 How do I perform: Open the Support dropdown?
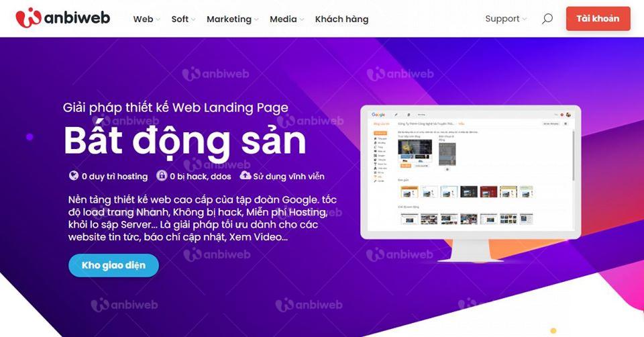(x=506, y=19)
